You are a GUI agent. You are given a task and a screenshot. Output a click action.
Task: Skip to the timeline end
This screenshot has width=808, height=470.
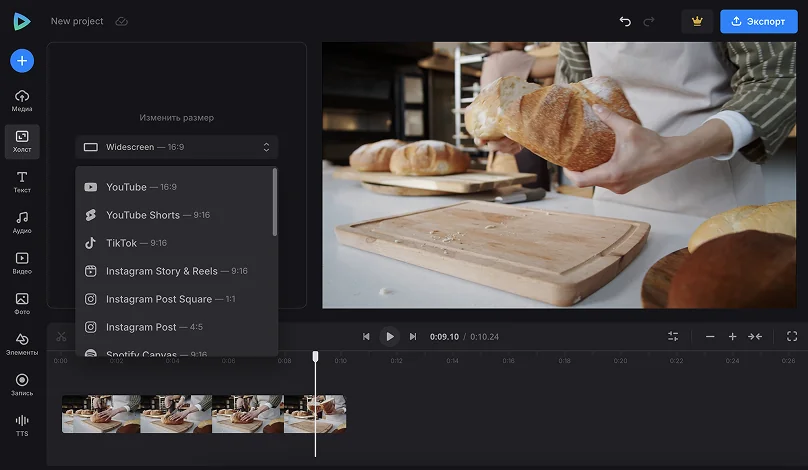click(413, 337)
